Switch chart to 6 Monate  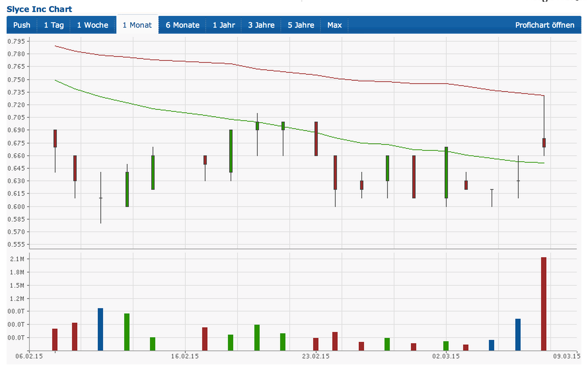point(182,25)
